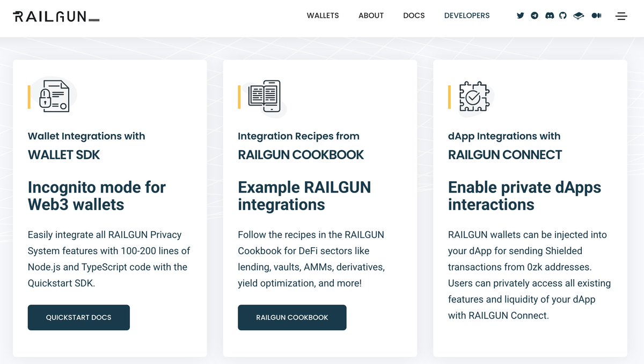
Task: Go to the Wallets menu item
Action: (x=323, y=16)
